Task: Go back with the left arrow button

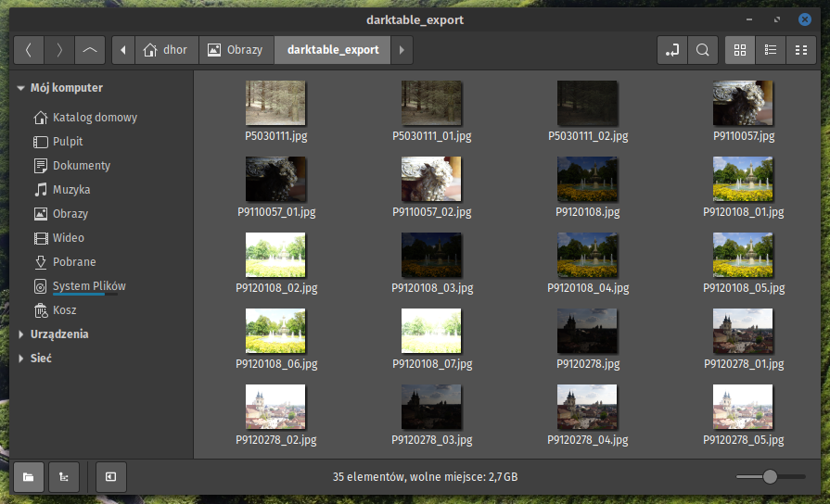Action: coord(29,50)
